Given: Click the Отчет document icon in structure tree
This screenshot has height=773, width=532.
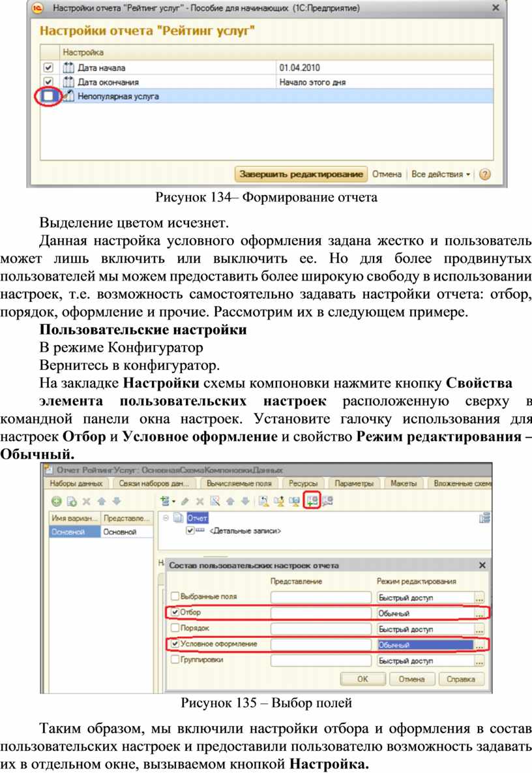Looking at the screenshot, I should pyautogui.click(x=179, y=518).
